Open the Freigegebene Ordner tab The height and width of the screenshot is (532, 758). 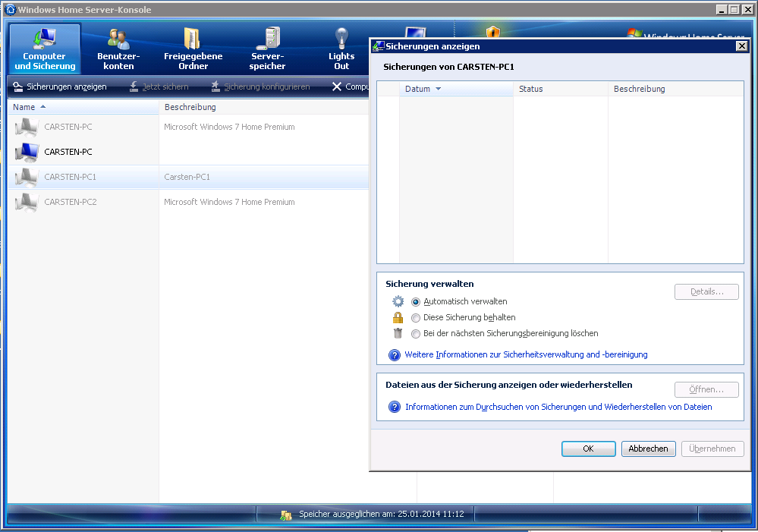(x=193, y=49)
